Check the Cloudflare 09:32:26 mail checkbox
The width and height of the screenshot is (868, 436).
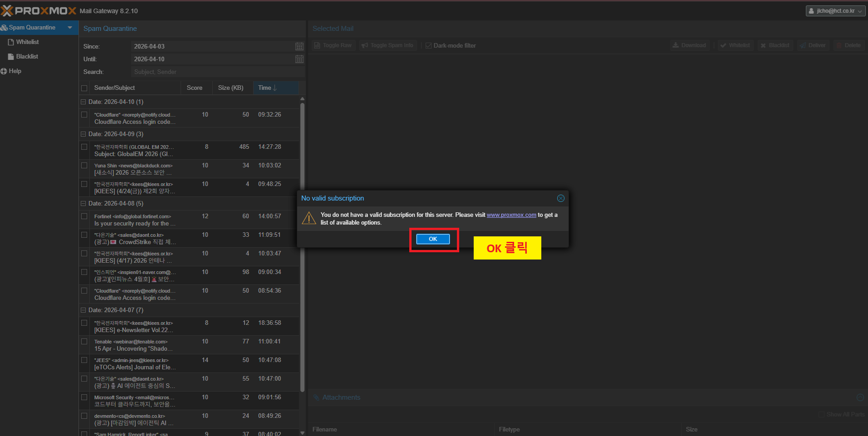[x=84, y=115]
